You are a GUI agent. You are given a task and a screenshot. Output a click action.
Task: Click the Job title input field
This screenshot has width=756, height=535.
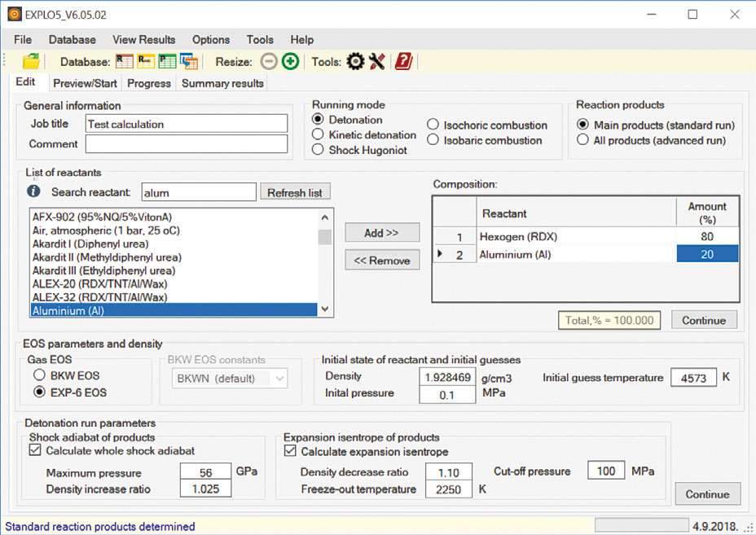coord(187,124)
